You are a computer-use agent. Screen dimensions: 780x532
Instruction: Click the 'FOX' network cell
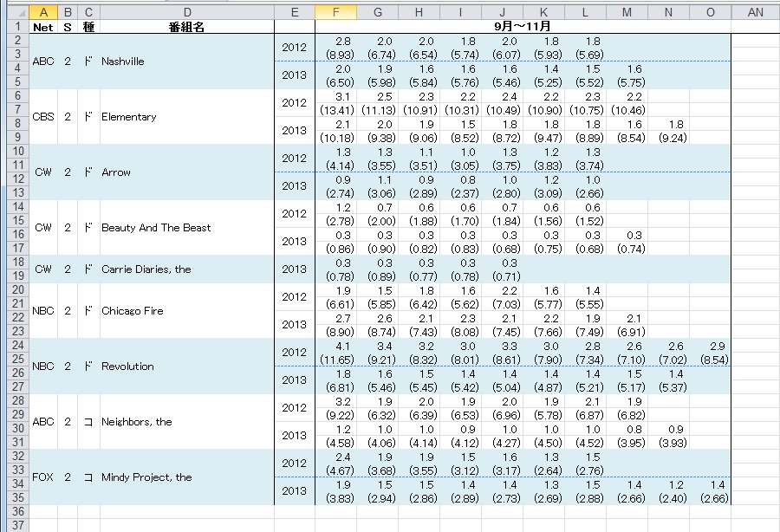[x=43, y=477]
